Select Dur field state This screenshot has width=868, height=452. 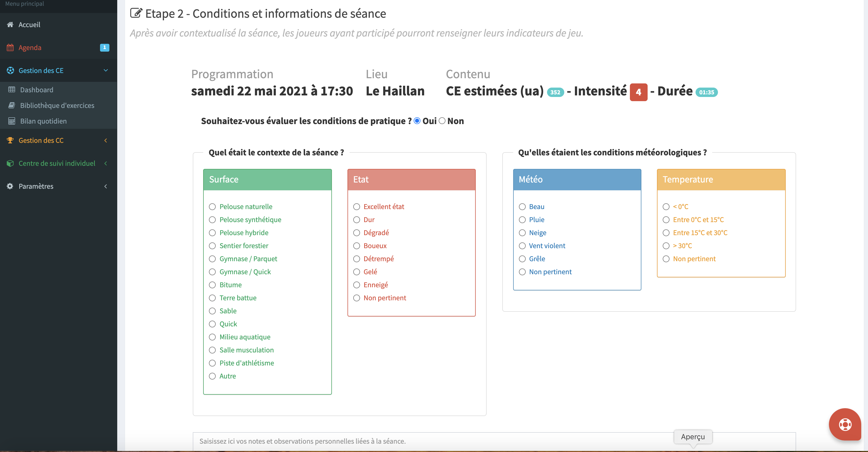click(x=356, y=220)
